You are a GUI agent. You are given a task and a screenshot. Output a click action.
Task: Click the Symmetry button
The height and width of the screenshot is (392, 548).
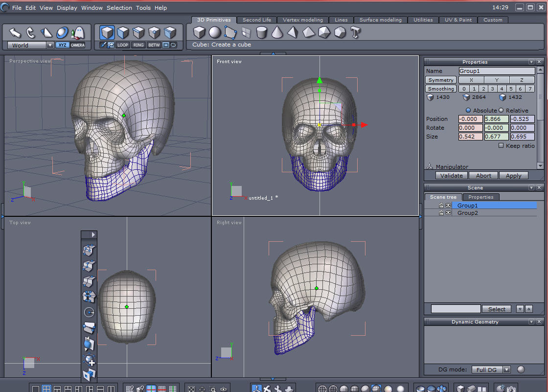(x=441, y=80)
